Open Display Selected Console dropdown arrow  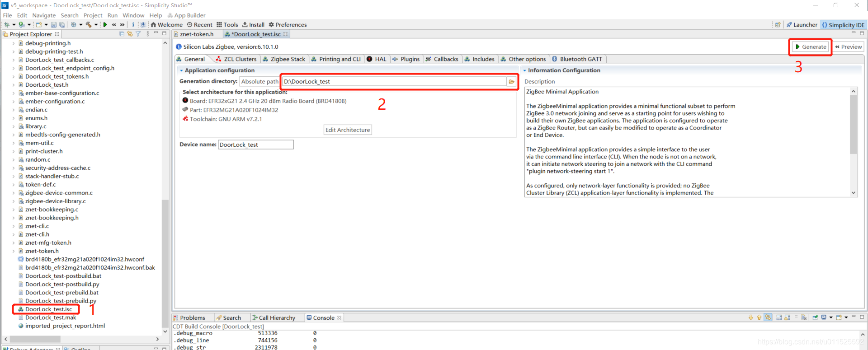tap(831, 317)
